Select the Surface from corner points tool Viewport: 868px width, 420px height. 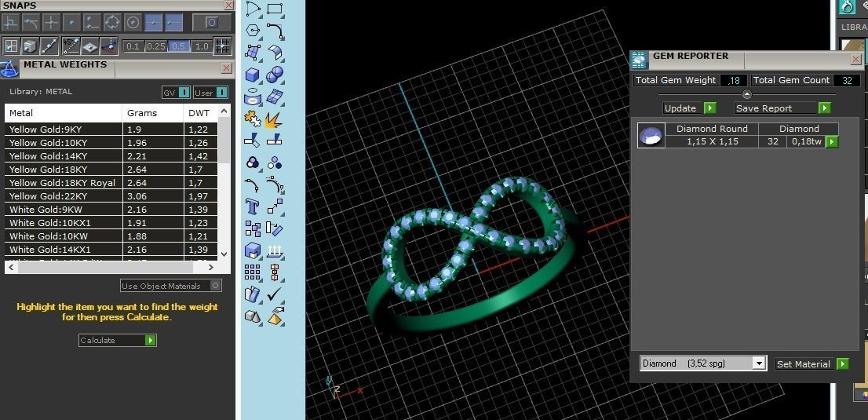[x=253, y=52]
